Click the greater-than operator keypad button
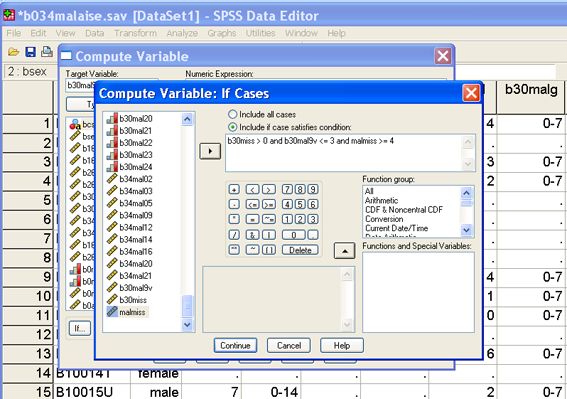Viewport: 567px width, 399px height. 269,189
